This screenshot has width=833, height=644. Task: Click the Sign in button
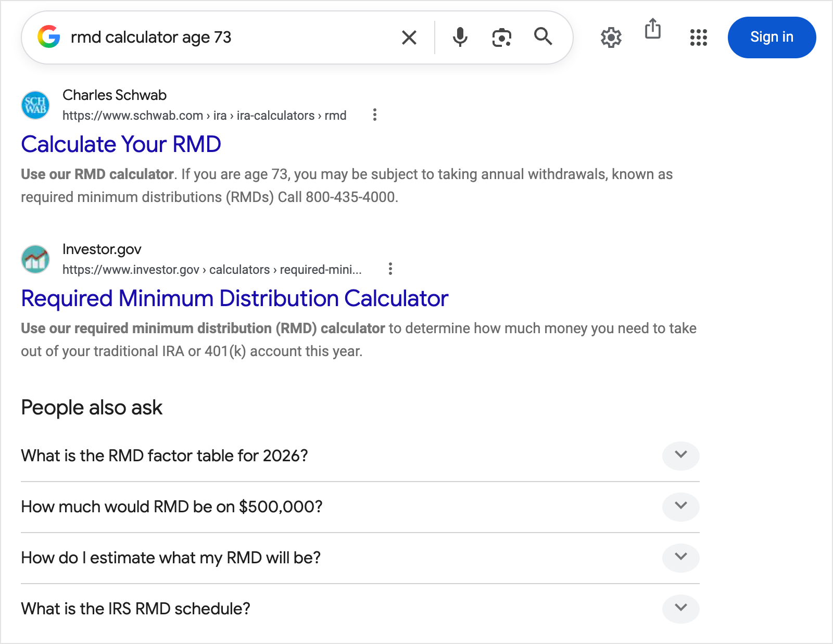click(772, 37)
